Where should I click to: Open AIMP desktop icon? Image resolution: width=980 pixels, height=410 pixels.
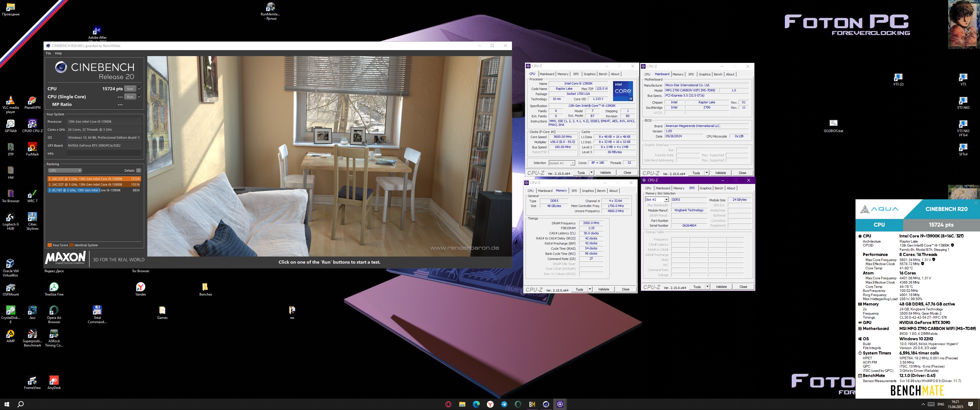click(x=11, y=336)
